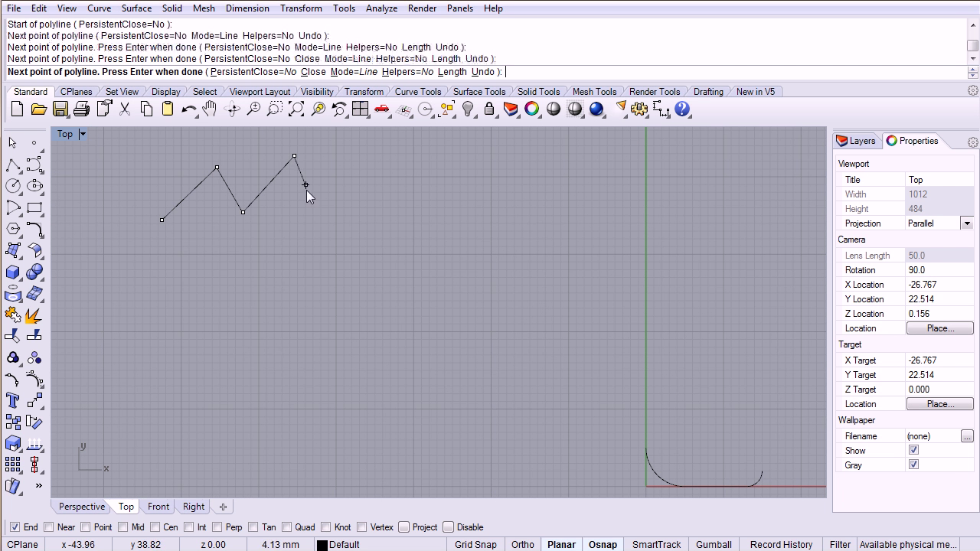The width and height of the screenshot is (980, 551).
Task: Print using the printer icon
Action: coord(81,109)
